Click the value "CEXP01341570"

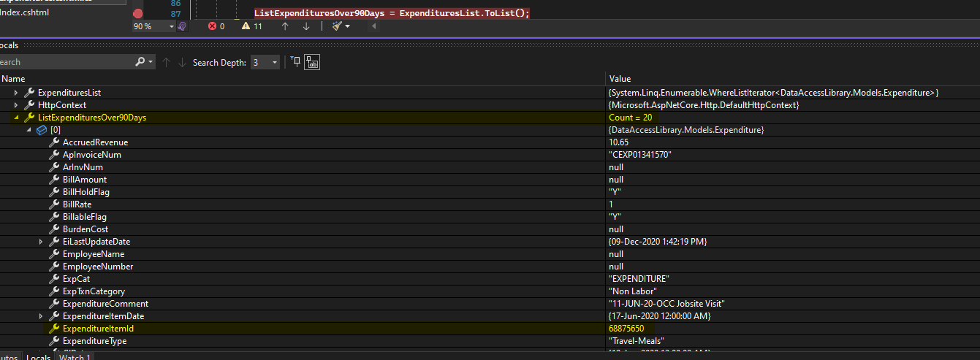(639, 155)
